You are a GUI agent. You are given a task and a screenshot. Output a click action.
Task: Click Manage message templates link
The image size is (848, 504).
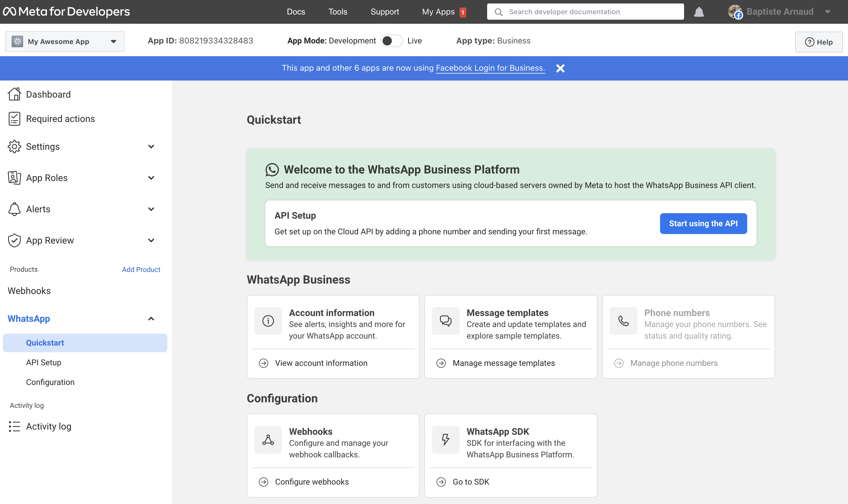(x=504, y=363)
